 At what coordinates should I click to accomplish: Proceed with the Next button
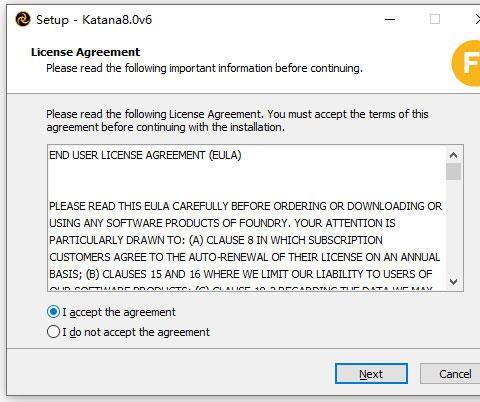(371, 374)
